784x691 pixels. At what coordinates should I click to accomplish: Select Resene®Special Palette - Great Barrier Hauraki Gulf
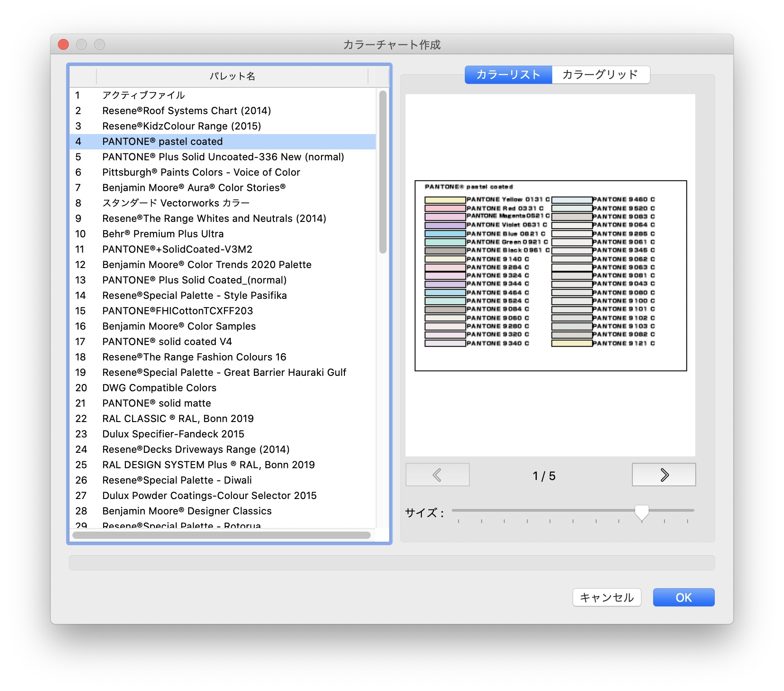[223, 372]
